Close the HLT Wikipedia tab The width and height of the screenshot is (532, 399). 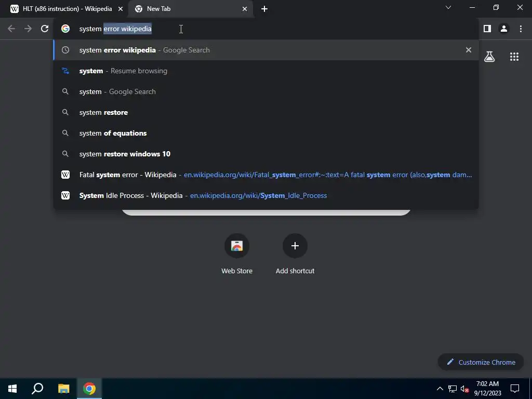[121, 9]
